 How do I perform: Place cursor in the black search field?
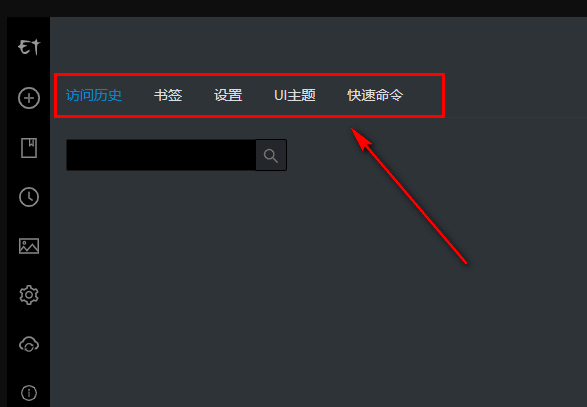(161, 155)
